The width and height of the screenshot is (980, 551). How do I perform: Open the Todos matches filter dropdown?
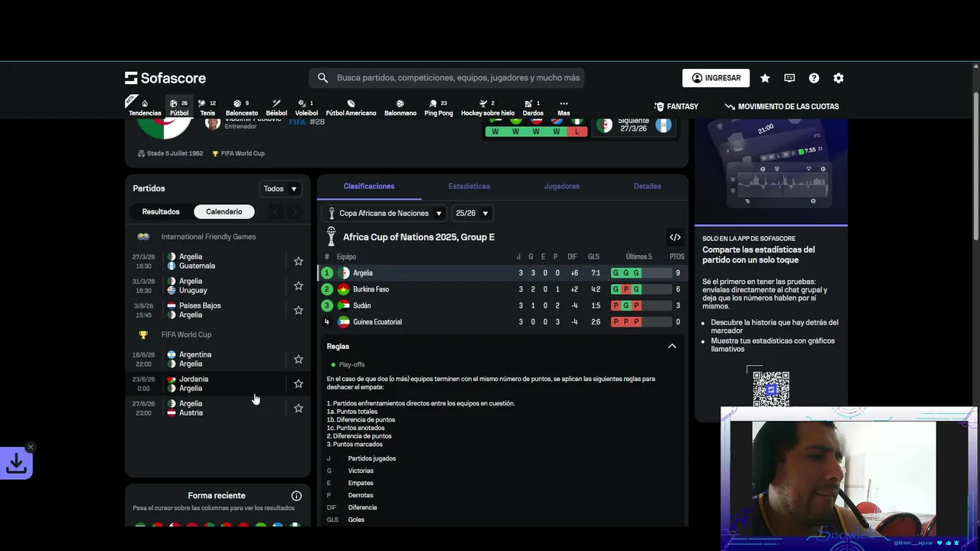coord(281,189)
